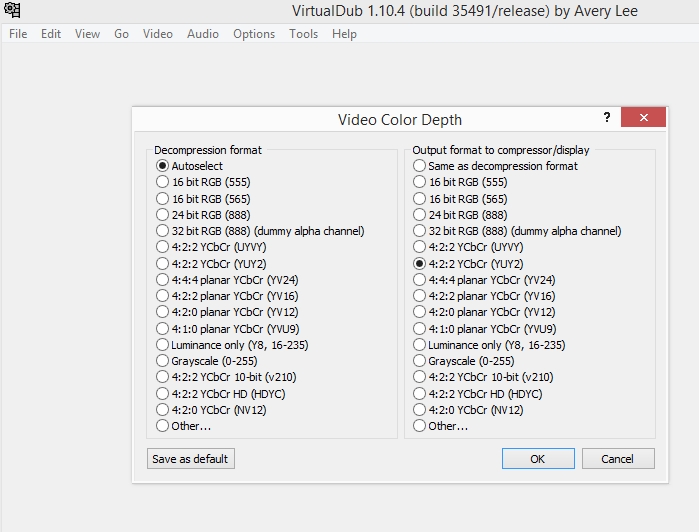Choose 32 bit RGB output format
The height and width of the screenshot is (532, 699).
(x=421, y=231)
